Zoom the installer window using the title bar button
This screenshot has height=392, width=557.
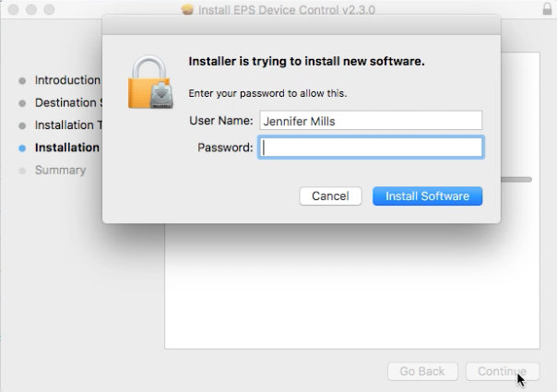coord(49,9)
